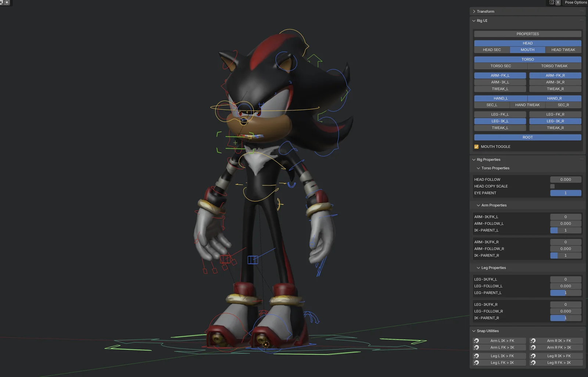Viewport: 588px width, 377px height.
Task: Click the snap icon on Leg L IK > FK
Action: click(x=477, y=356)
